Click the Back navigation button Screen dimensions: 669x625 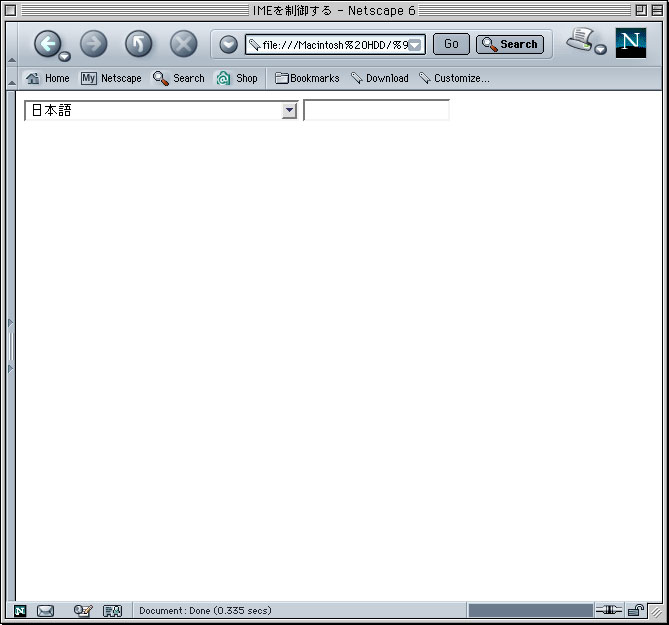(x=47, y=44)
